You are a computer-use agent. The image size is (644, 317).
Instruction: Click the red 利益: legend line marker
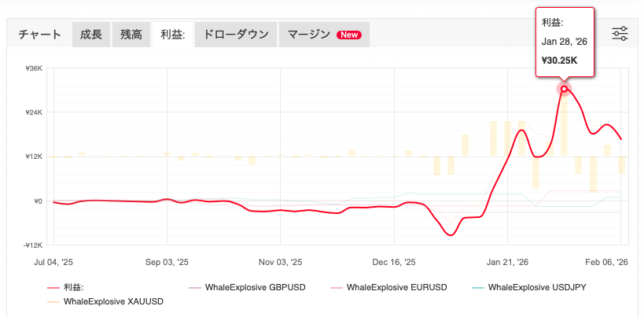(53, 288)
